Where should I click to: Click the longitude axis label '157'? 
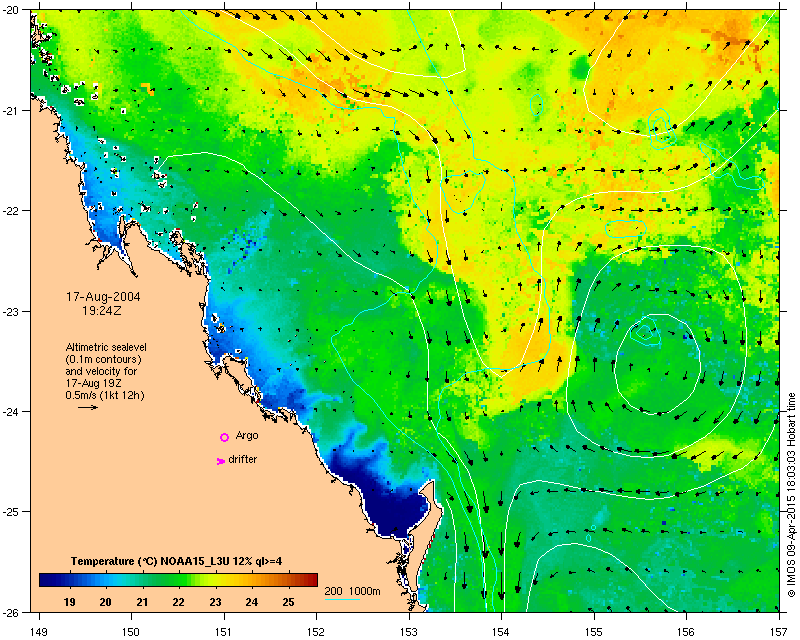(x=779, y=631)
